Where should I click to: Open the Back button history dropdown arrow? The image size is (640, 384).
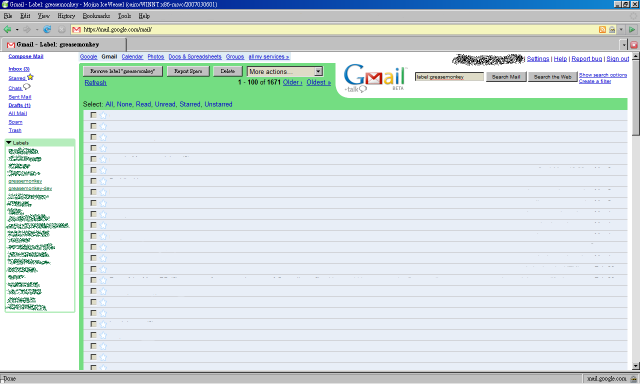(17, 29)
